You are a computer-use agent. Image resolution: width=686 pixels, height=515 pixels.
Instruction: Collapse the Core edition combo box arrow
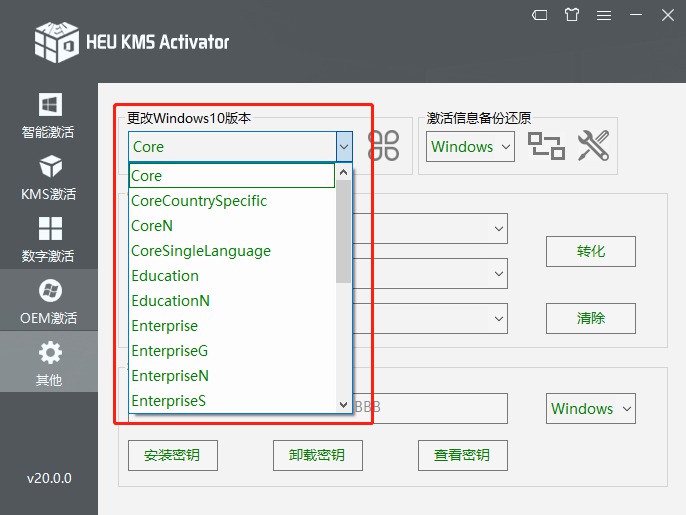click(344, 147)
